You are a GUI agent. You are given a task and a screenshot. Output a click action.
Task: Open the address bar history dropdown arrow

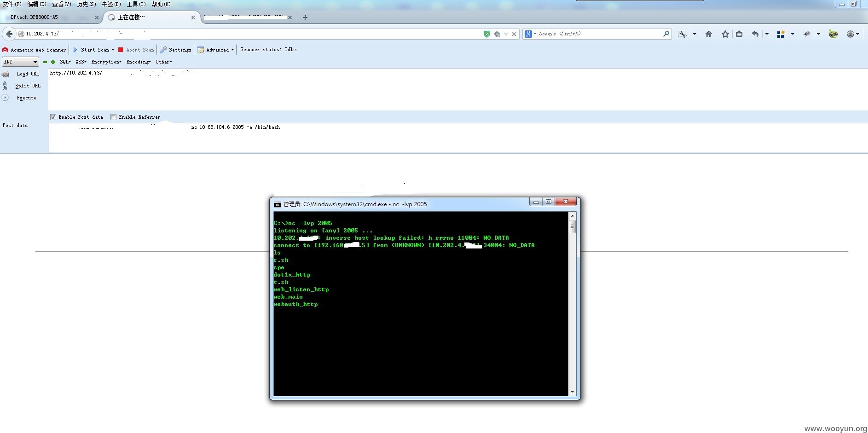click(506, 34)
